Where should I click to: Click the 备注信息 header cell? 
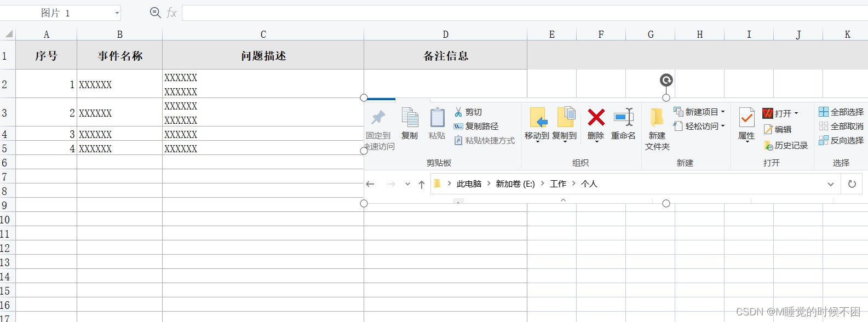tap(446, 55)
